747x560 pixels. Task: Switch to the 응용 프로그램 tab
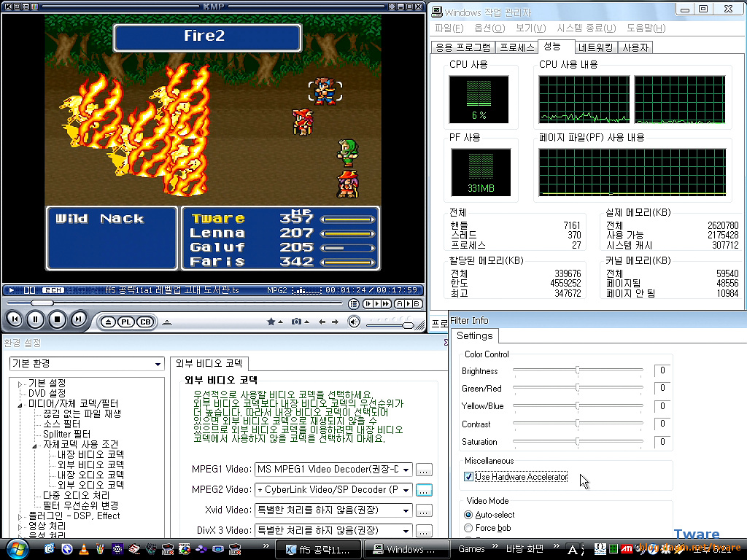pyautogui.click(x=462, y=47)
